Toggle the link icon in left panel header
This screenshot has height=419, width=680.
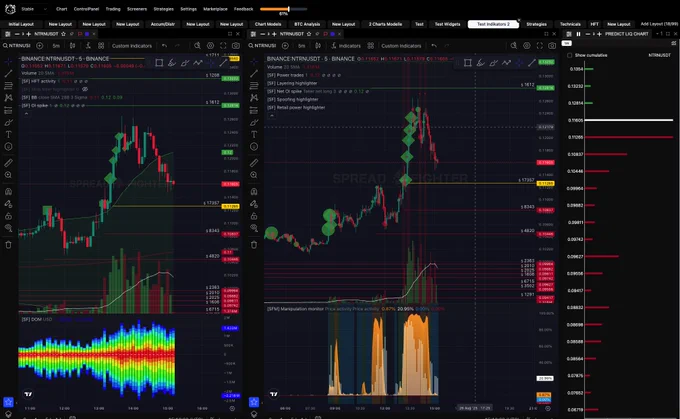click(x=72, y=34)
